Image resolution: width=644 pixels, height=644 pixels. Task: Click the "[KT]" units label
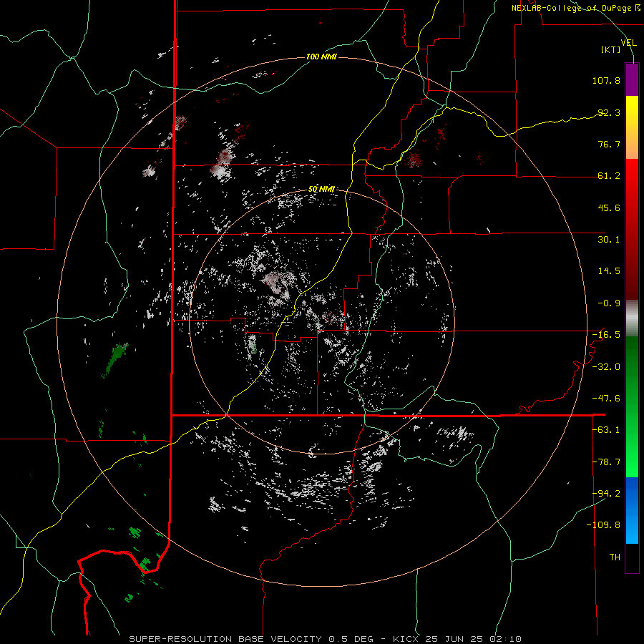click(x=611, y=49)
